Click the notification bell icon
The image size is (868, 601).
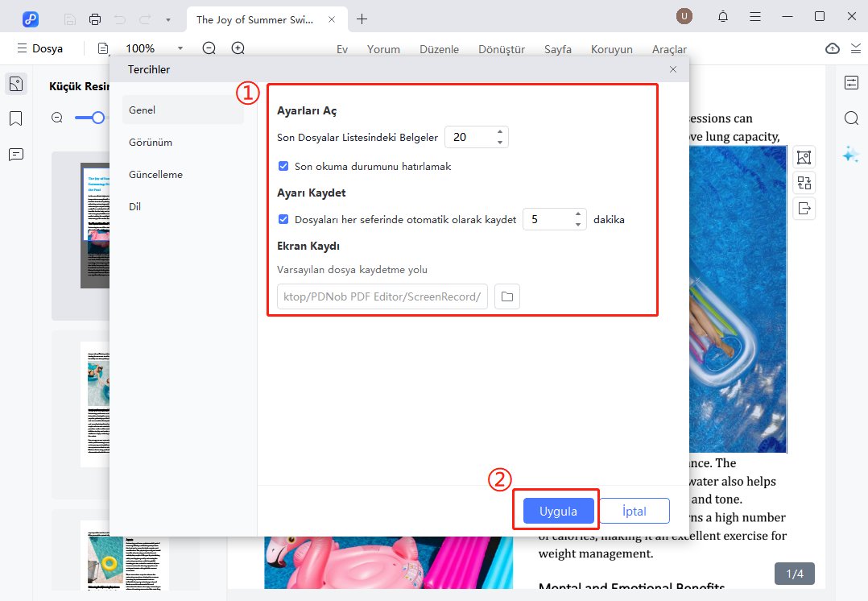[723, 17]
